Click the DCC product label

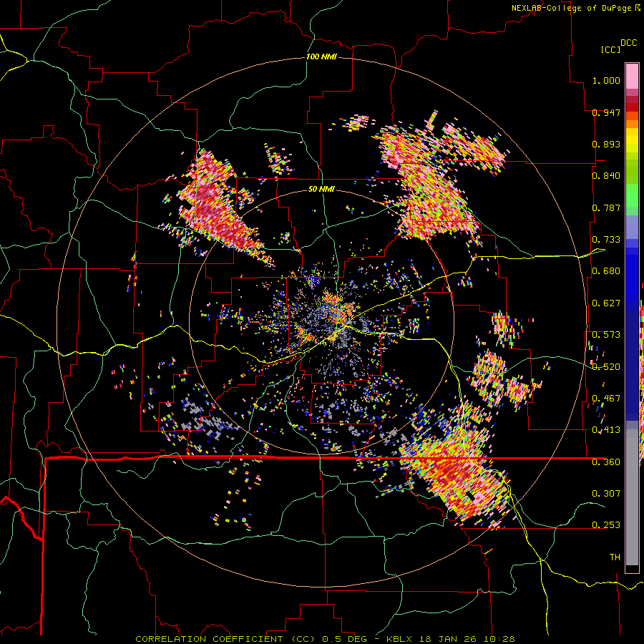coord(628,43)
